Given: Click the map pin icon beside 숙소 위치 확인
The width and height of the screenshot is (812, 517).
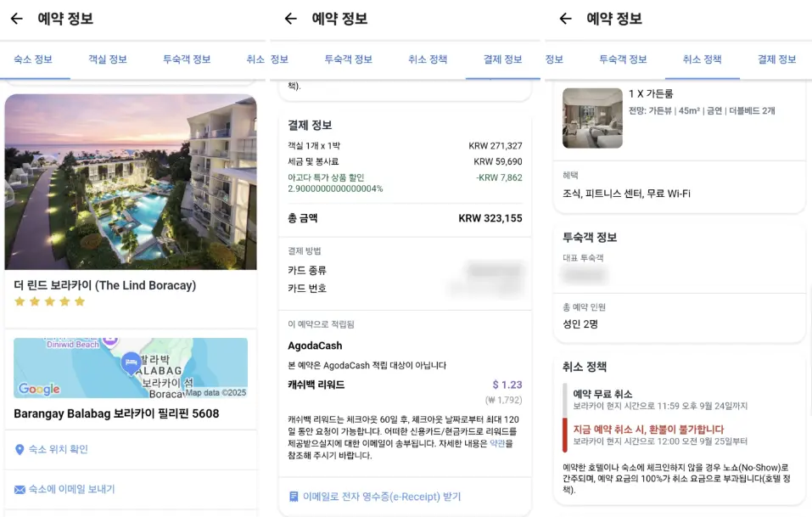Looking at the screenshot, I should pos(20,450).
